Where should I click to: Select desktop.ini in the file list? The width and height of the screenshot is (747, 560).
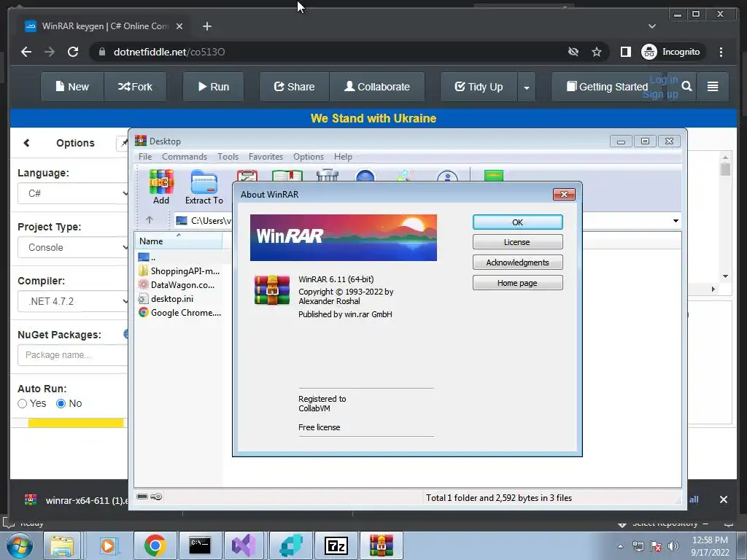tap(166, 298)
